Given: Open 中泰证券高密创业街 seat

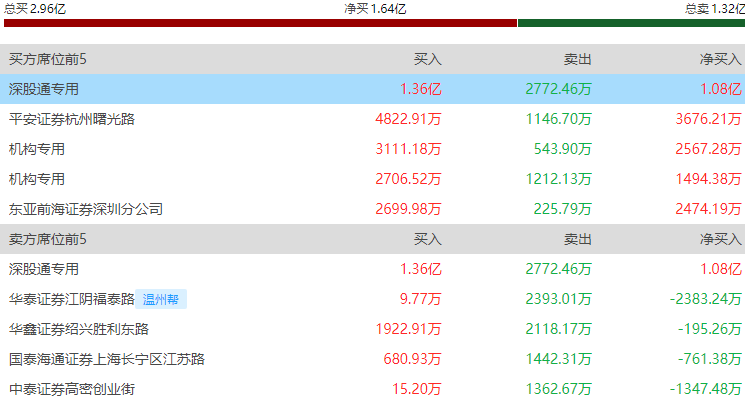Looking at the screenshot, I should [x=72, y=389].
